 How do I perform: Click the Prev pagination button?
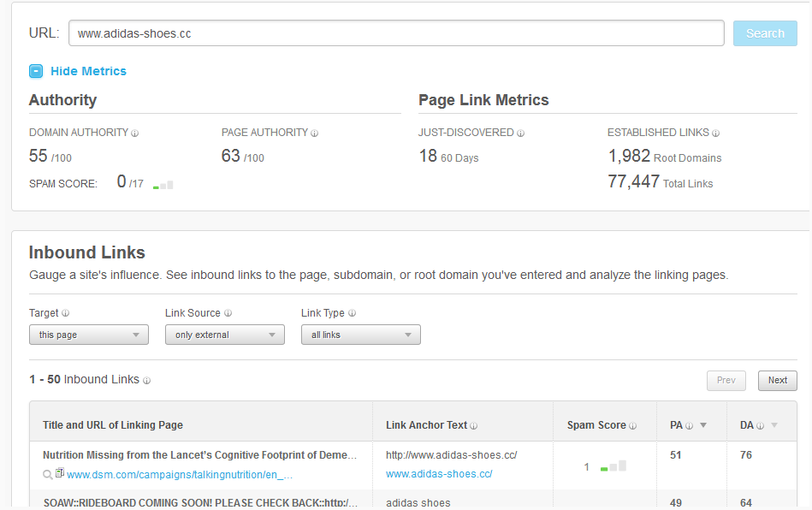(x=726, y=381)
